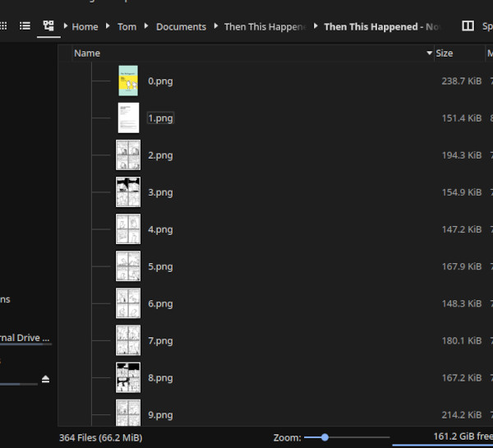This screenshot has height=448, width=493.
Task: Click the 364 Files status text
Action: pos(100,437)
